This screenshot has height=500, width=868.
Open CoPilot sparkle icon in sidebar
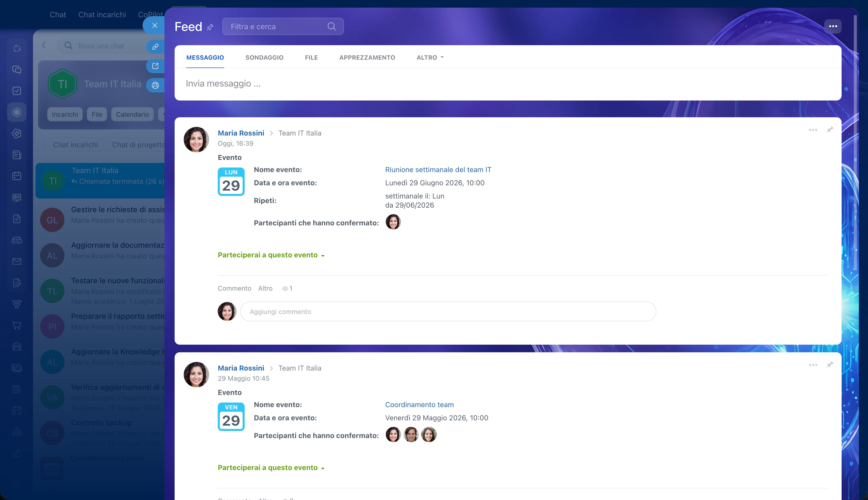click(x=17, y=133)
